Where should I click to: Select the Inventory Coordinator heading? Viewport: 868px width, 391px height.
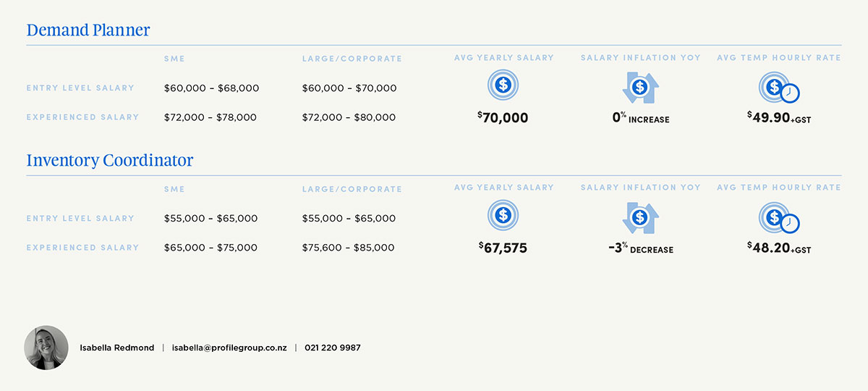(x=110, y=160)
